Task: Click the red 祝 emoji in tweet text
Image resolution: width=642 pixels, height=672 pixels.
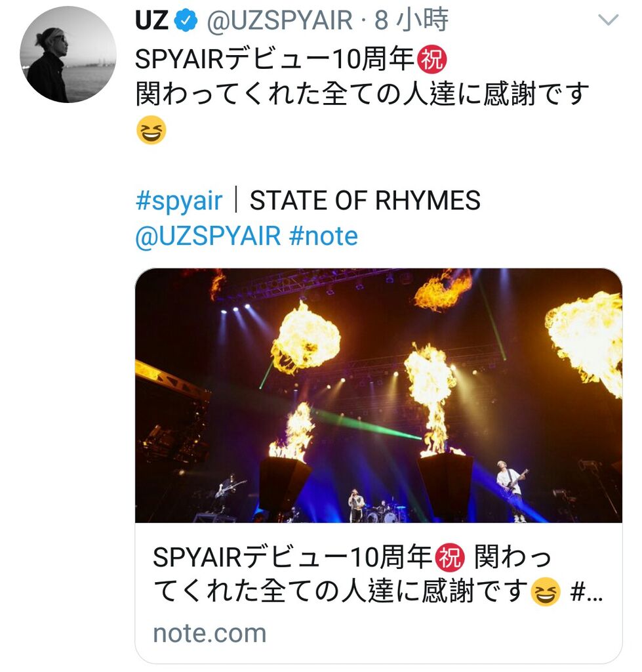Action: 433,59
